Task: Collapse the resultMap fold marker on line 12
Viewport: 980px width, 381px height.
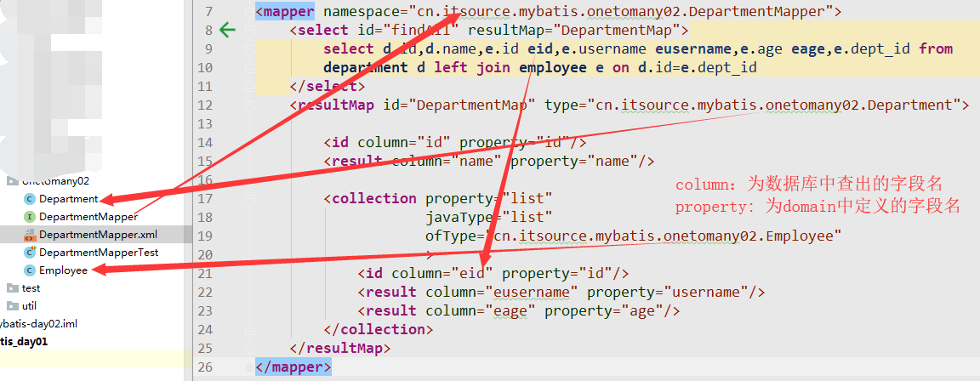Action: pyautogui.click(x=249, y=105)
